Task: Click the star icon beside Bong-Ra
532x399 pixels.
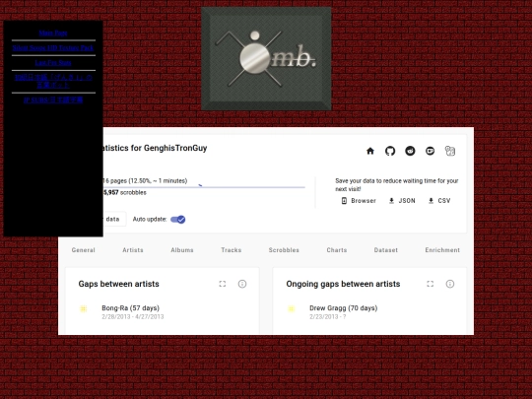Action: point(84,308)
